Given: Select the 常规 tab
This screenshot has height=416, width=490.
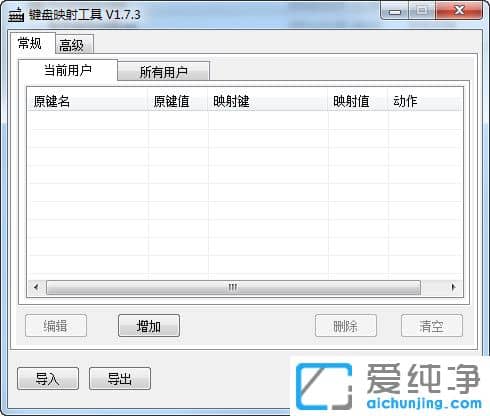Looking at the screenshot, I should click(x=32, y=43).
